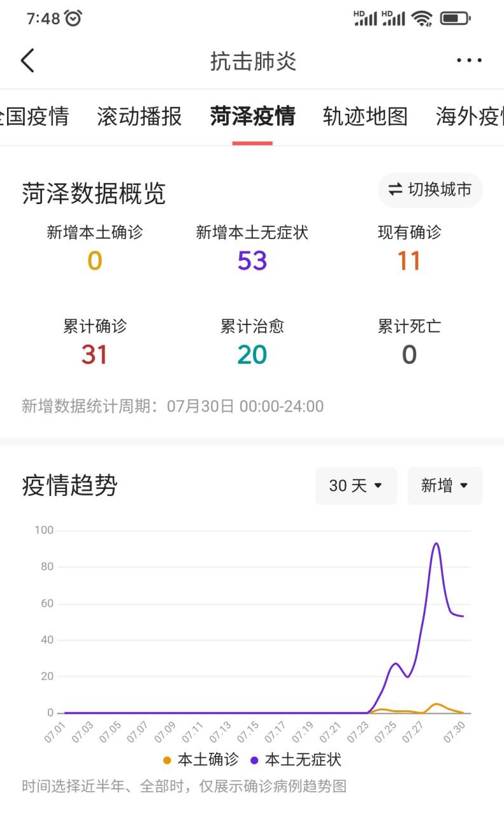Image resolution: width=504 pixels, height=814 pixels.
Task: Tap the back arrow icon
Action: click(27, 61)
